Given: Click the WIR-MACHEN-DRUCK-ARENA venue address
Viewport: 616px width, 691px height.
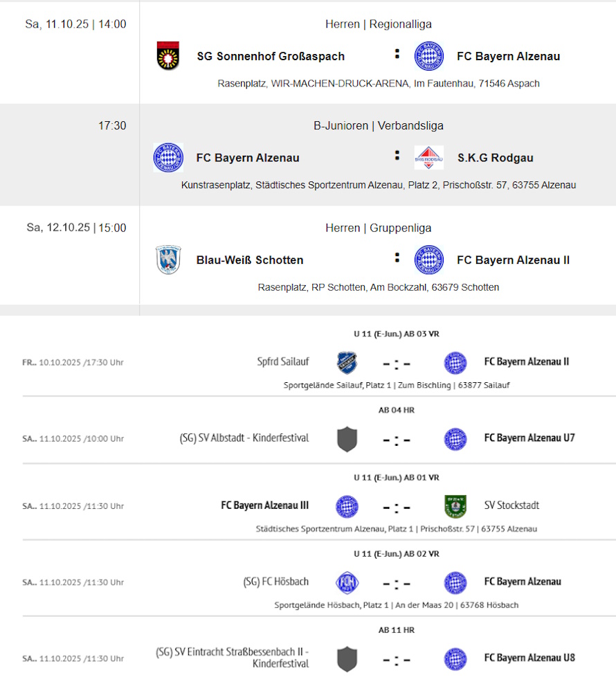Looking at the screenshot, I should (379, 84).
